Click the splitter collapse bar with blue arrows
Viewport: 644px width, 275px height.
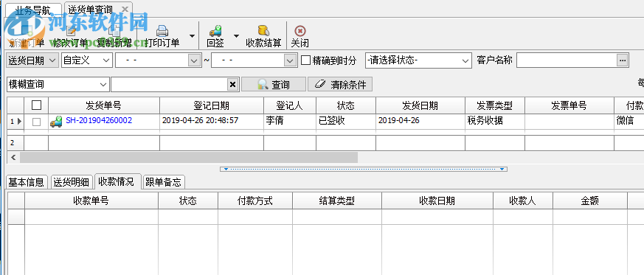click(x=364, y=169)
